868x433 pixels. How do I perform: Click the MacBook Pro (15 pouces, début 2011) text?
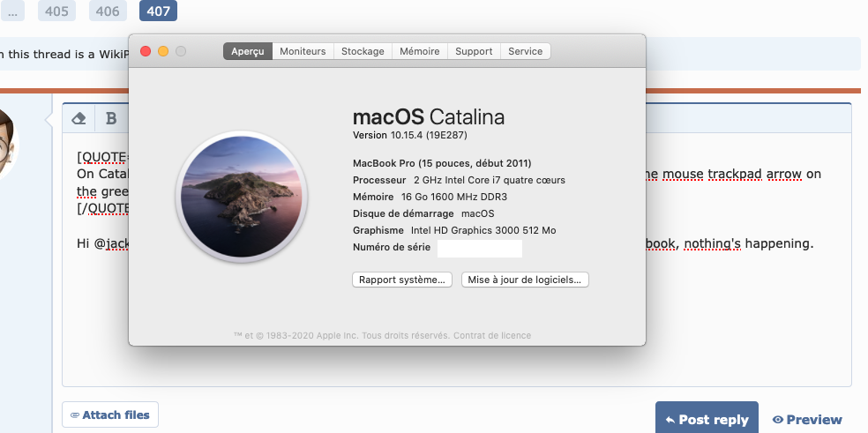click(442, 163)
